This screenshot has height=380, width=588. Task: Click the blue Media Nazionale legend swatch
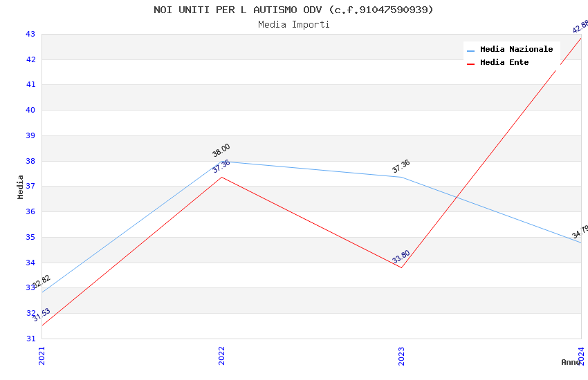(470, 50)
